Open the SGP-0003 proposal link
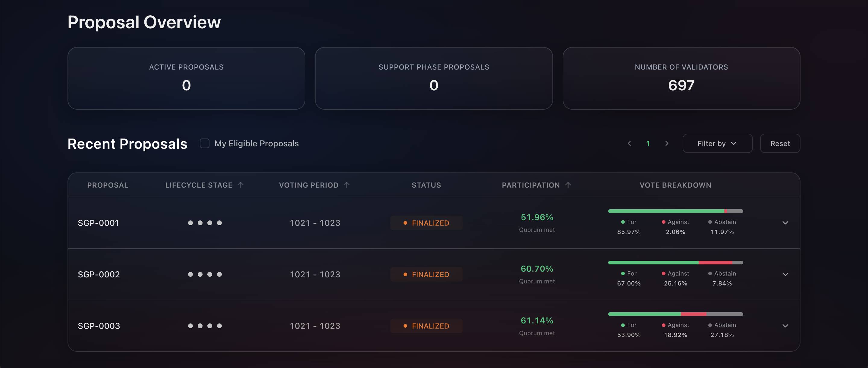This screenshot has height=368, width=868. coord(99,326)
